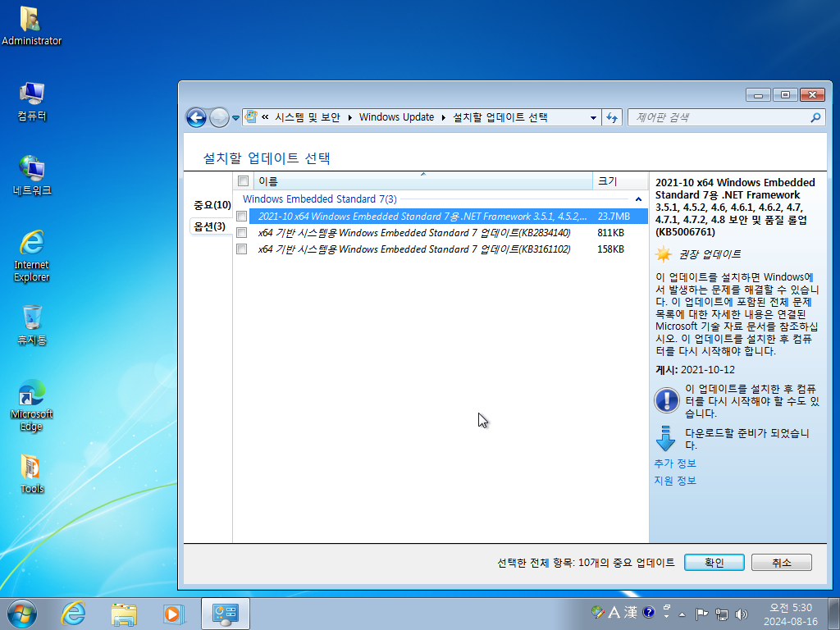This screenshot has height=630, width=840.
Task: Open the Tools folder on desktop
Action: point(32,473)
